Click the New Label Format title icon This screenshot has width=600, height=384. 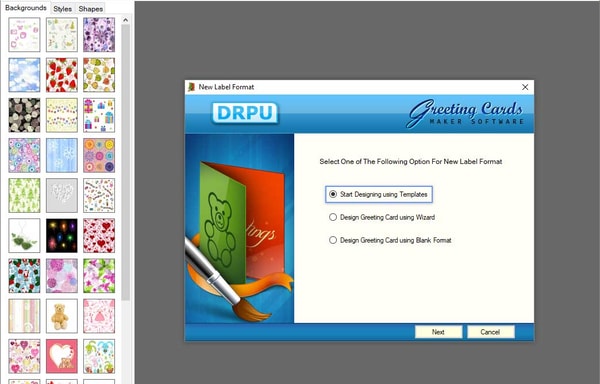[x=191, y=87]
